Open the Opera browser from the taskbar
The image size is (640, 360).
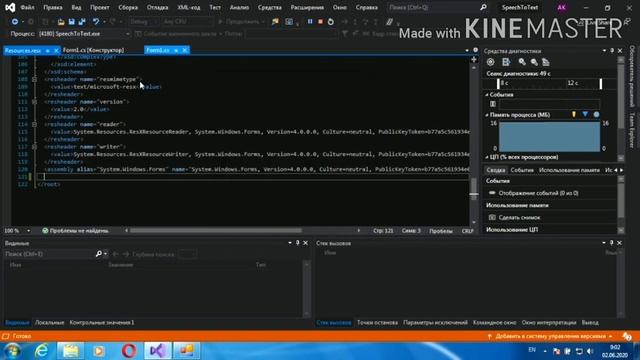(x=129, y=351)
